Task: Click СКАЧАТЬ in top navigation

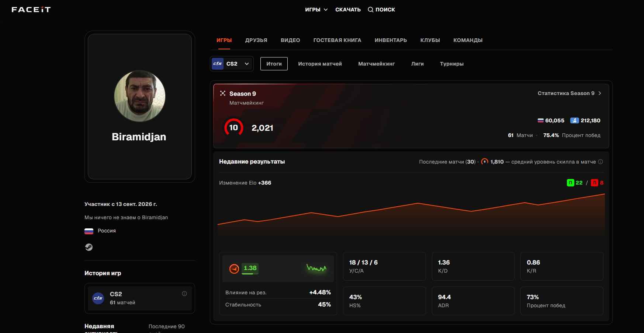Action: 348,10
